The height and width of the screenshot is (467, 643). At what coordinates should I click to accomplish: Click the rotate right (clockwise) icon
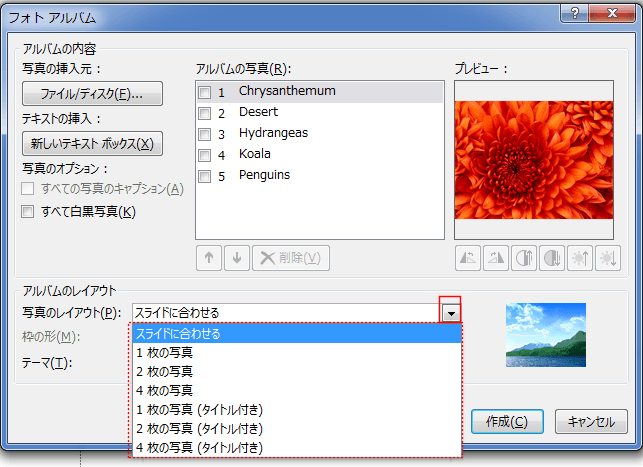[496, 258]
